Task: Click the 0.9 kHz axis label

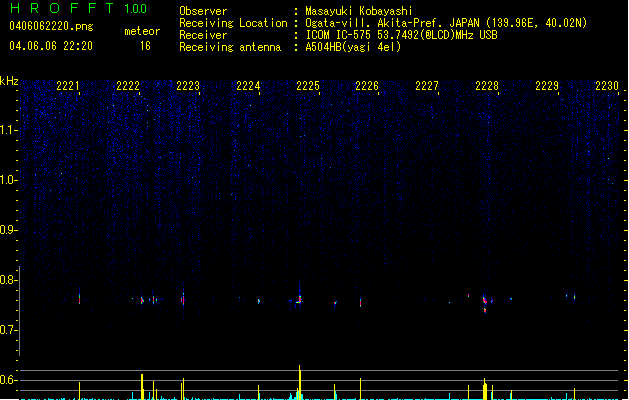Action: tap(8, 230)
